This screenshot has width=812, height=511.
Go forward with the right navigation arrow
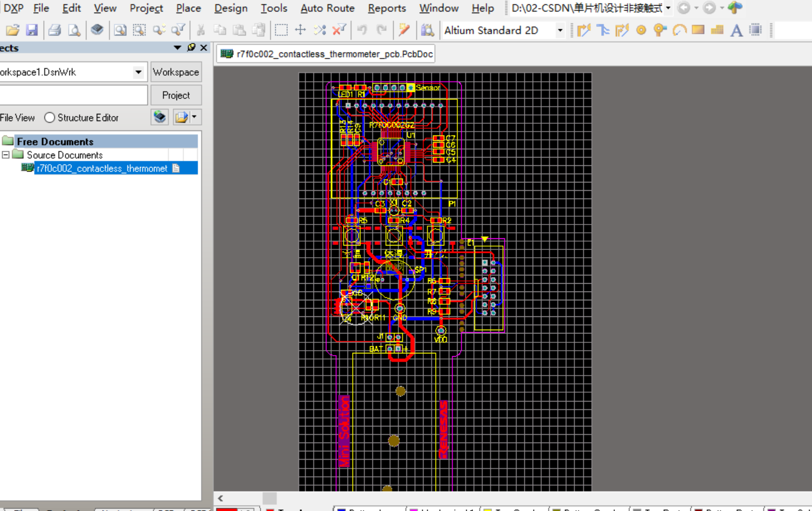point(709,8)
